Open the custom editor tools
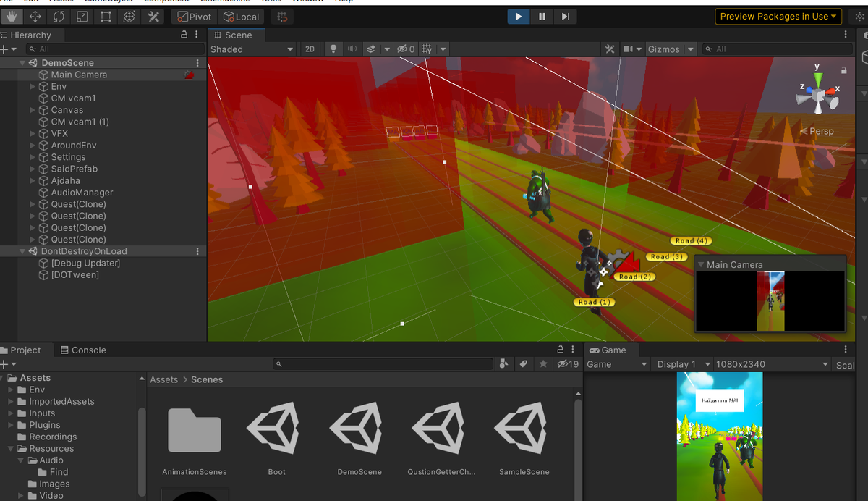The image size is (868, 501). [153, 16]
